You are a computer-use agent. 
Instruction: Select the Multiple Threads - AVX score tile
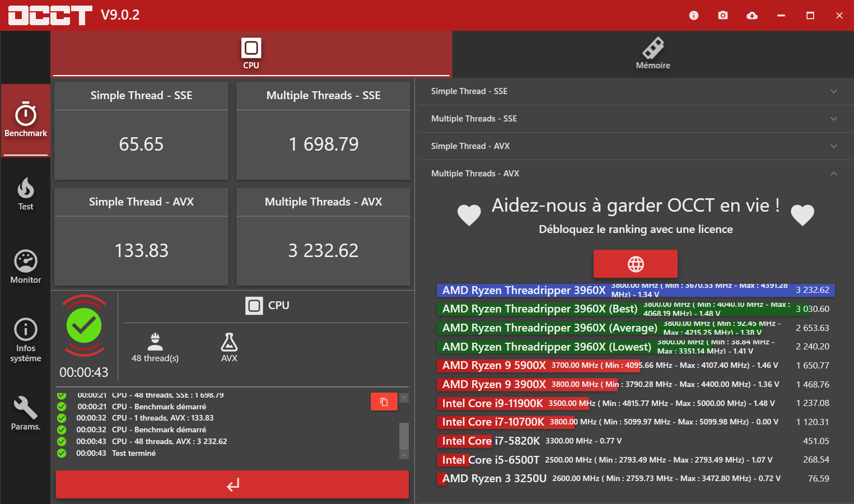[x=323, y=237]
